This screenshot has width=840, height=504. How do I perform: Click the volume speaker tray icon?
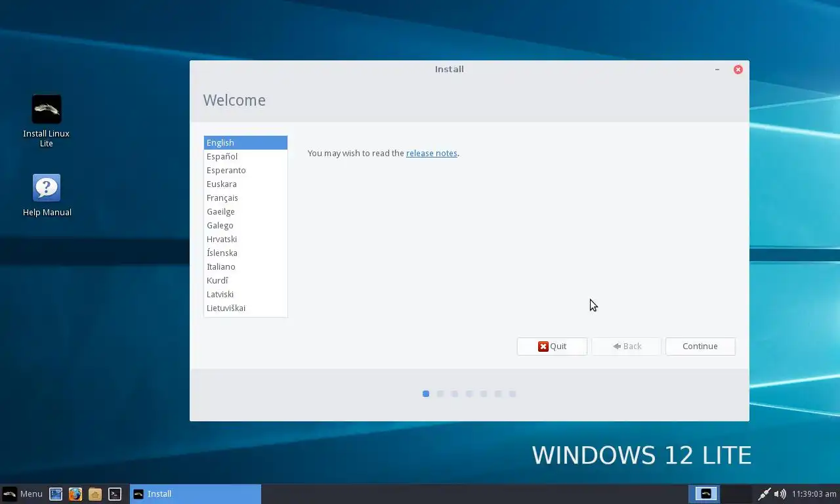[780, 494]
